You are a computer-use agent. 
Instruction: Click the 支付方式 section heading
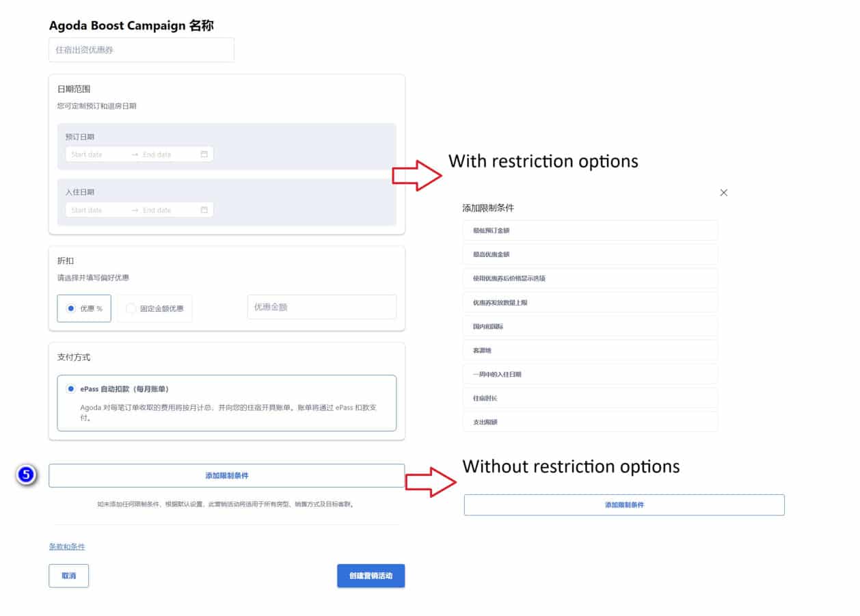[74, 358]
